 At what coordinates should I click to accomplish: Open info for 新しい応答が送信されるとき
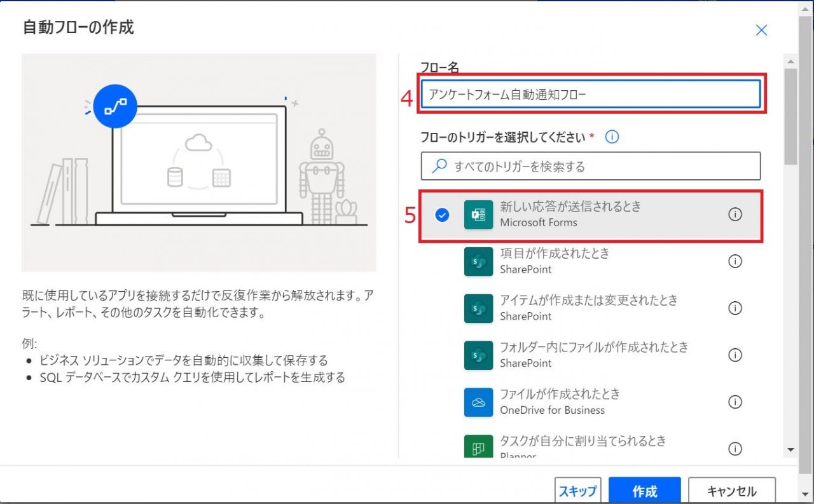coord(735,215)
